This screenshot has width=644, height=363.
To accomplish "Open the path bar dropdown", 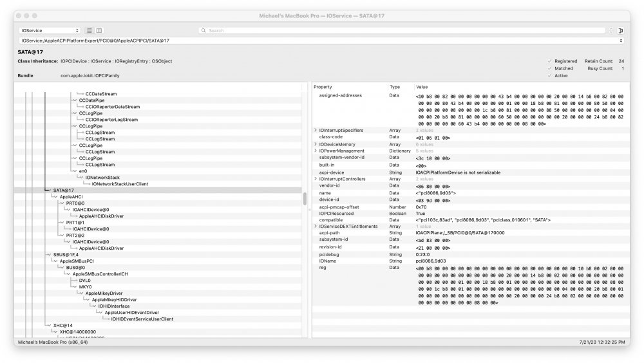I will [621, 41].
